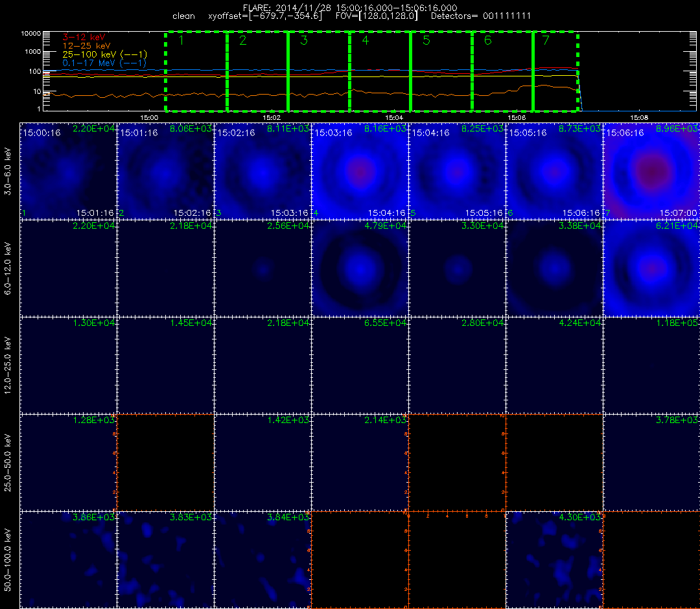The width and height of the screenshot is (700, 609).
Task: Click the 15:04 time axis label
Action: pyautogui.click(x=394, y=117)
